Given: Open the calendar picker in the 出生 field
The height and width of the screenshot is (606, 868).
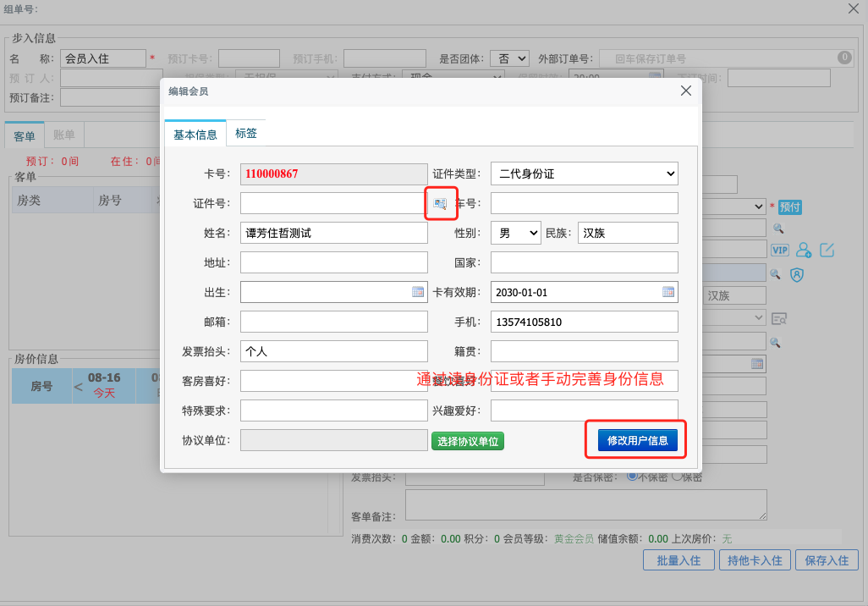Looking at the screenshot, I should [418, 292].
